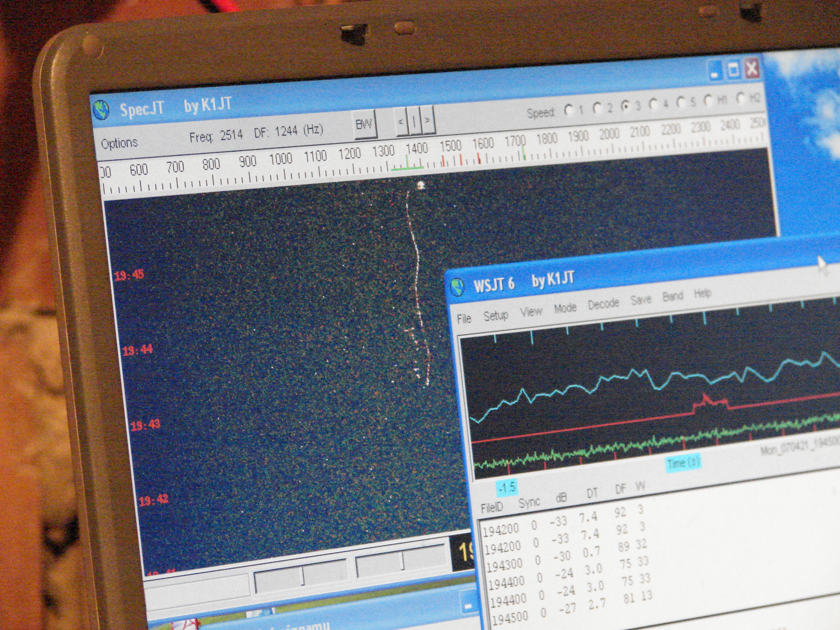840x630 pixels.
Task: Click the 'DF: 1244 (Hz)' readout in SpecJT
Action: (288, 131)
